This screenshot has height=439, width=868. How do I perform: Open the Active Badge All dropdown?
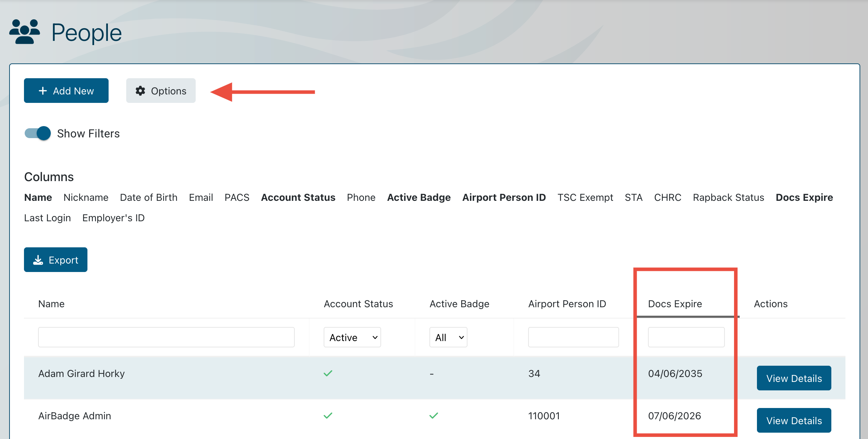448,337
